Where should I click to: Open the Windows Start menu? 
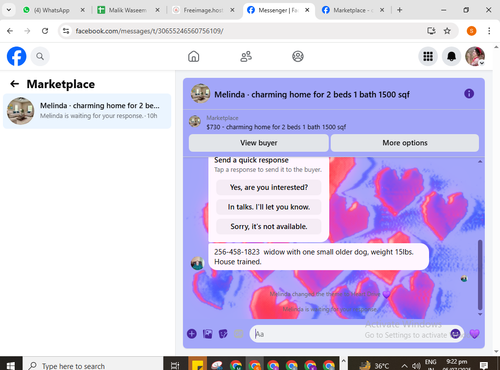point(10,365)
